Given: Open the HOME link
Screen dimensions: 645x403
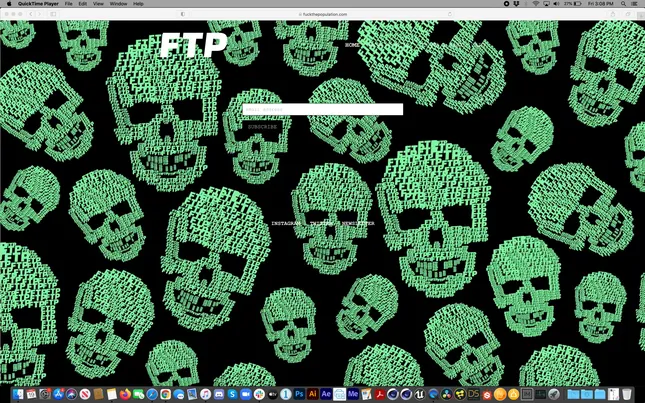Looking at the screenshot, I should [352, 45].
